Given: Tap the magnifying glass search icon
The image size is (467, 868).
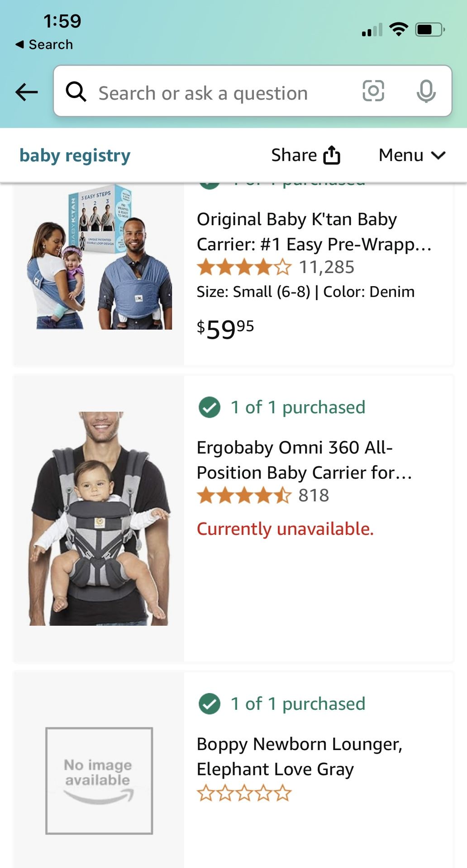Looking at the screenshot, I should 76,92.
